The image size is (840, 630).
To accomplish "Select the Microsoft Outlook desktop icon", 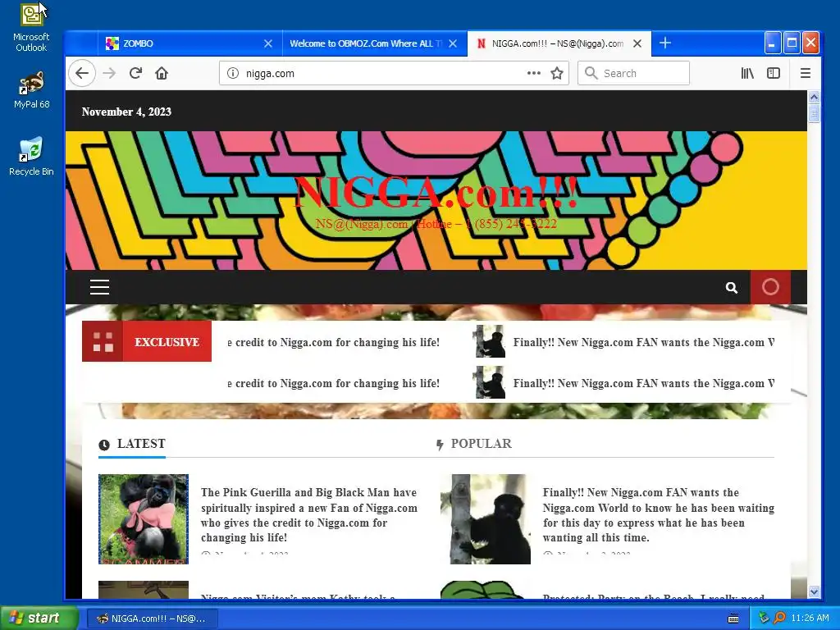I will 31,27.
